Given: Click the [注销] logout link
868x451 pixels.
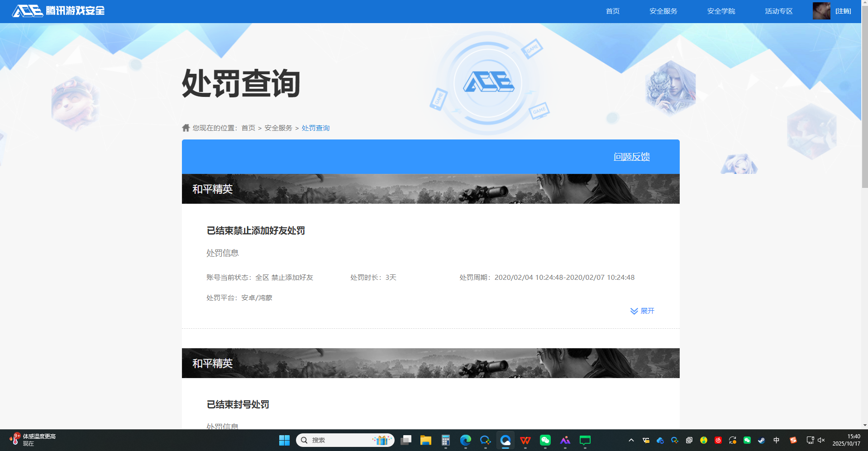Looking at the screenshot, I should 843,10.
